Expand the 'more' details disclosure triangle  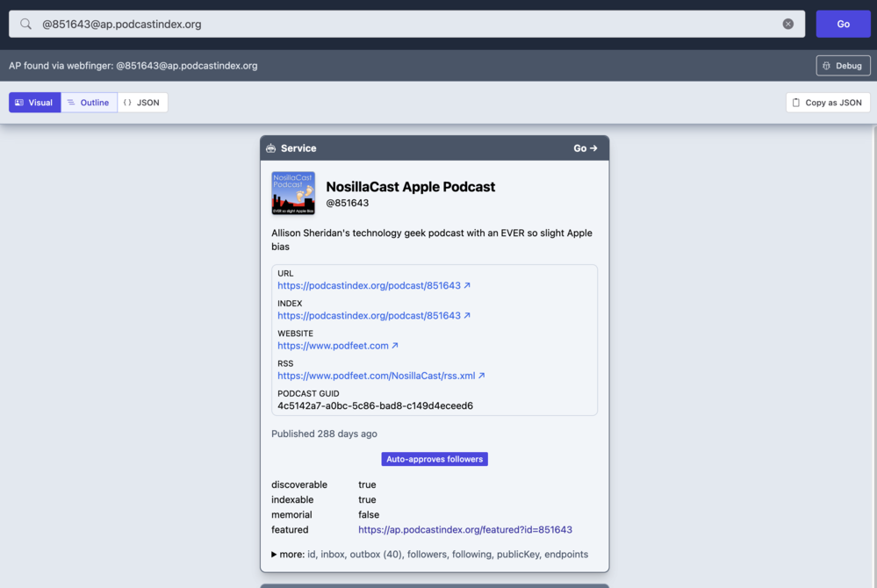[274, 555]
